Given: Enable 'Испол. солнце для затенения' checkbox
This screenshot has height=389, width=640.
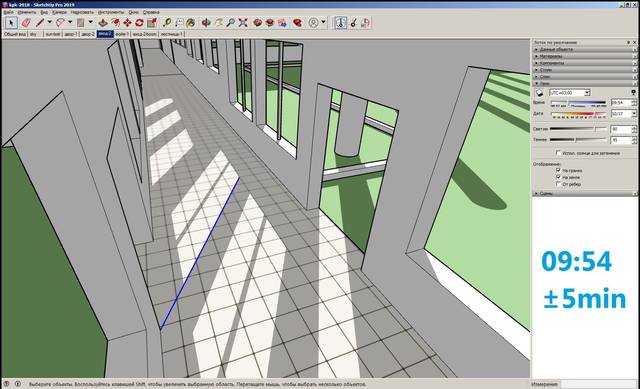Looking at the screenshot, I should (x=558, y=153).
